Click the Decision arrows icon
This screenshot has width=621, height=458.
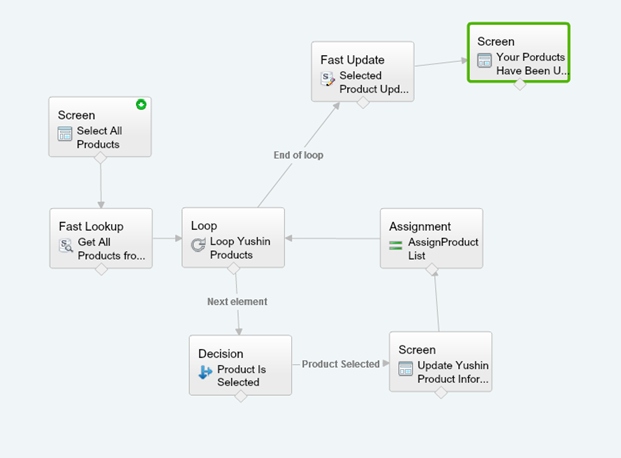(x=205, y=372)
